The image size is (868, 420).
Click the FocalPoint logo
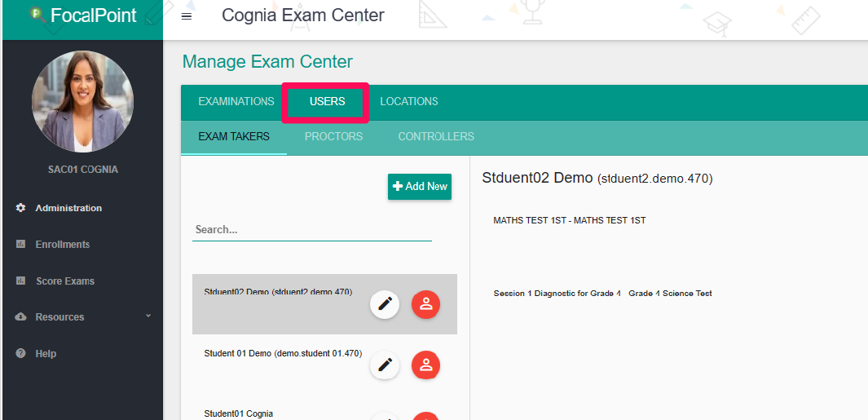(x=83, y=15)
